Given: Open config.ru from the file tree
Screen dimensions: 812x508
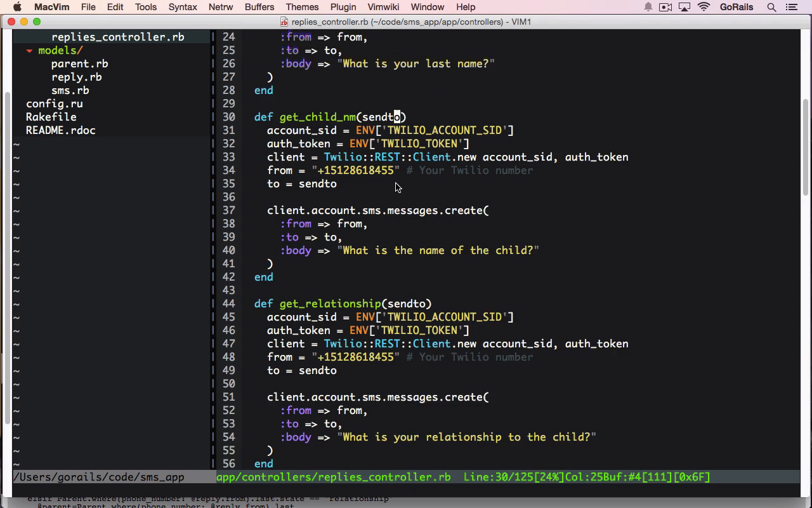Looking at the screenshot, I should click(54, 104).
